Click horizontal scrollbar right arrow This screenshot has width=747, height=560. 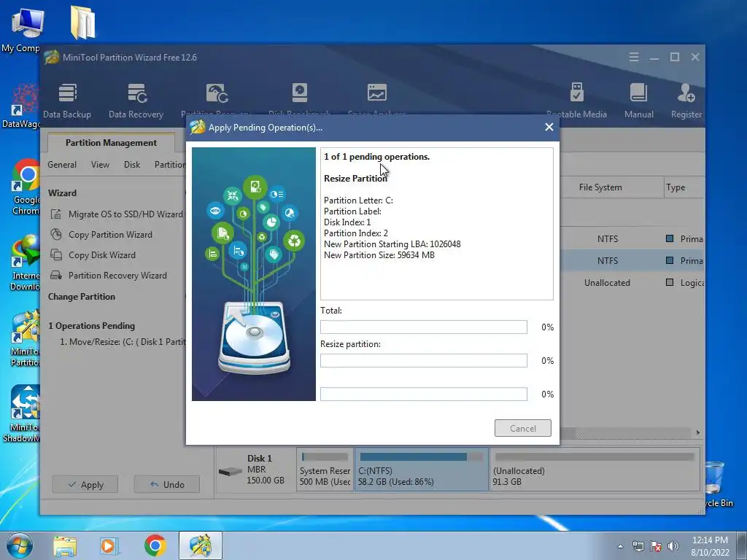tap(698, 433)
